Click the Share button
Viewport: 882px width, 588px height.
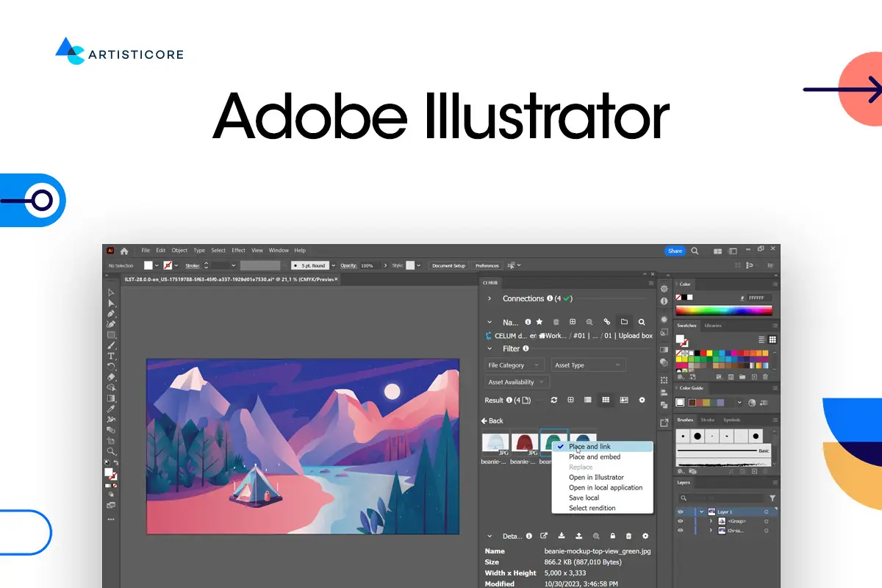tap(675, 251)
